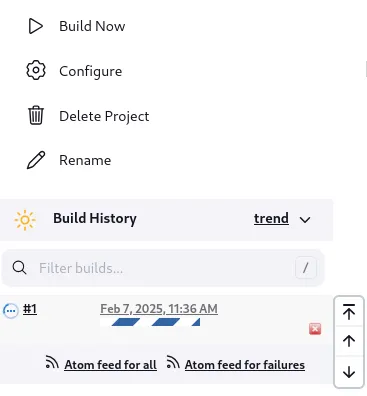
Task: Jump to the newest builds with the top arrow
Action: coord(349,311)
